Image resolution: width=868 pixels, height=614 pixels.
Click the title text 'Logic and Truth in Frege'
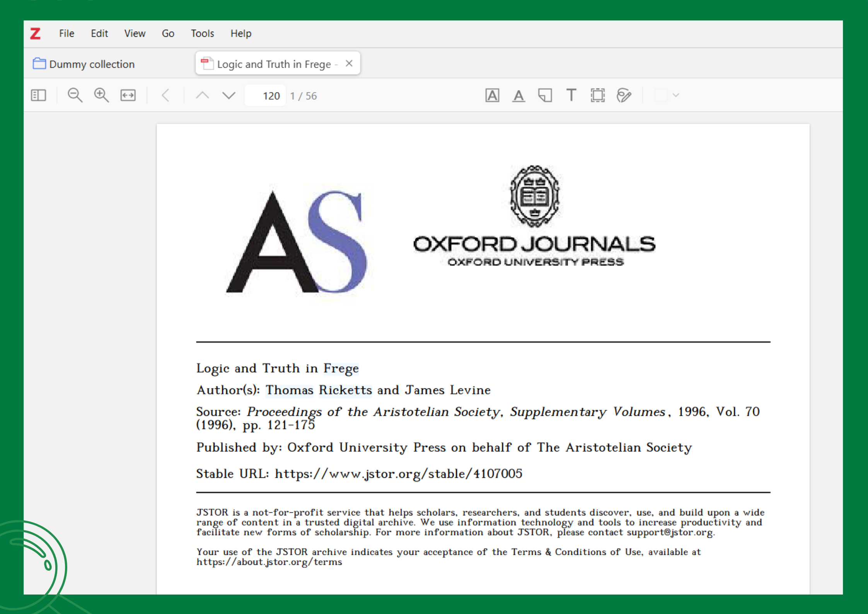click(x=277, y=368)
